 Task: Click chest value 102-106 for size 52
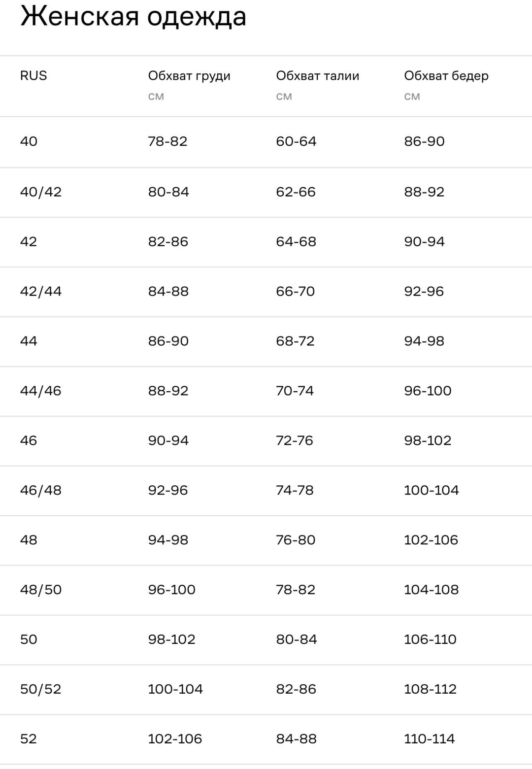pos(175,739)
